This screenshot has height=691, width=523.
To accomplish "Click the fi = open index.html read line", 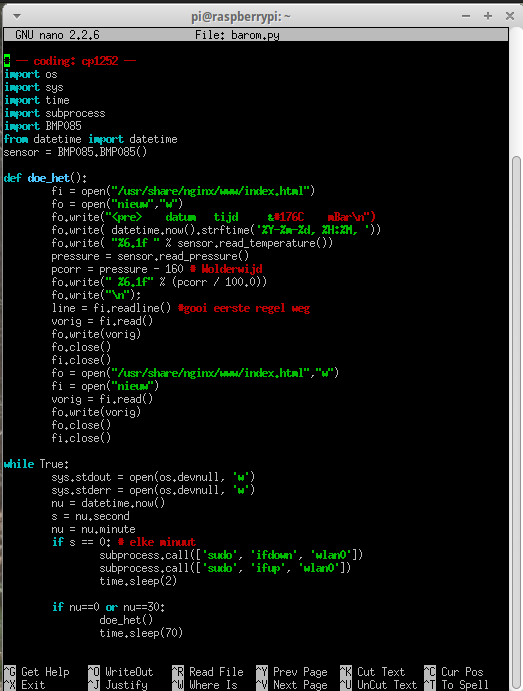I will pyautogui.click(x=183, y=191).
